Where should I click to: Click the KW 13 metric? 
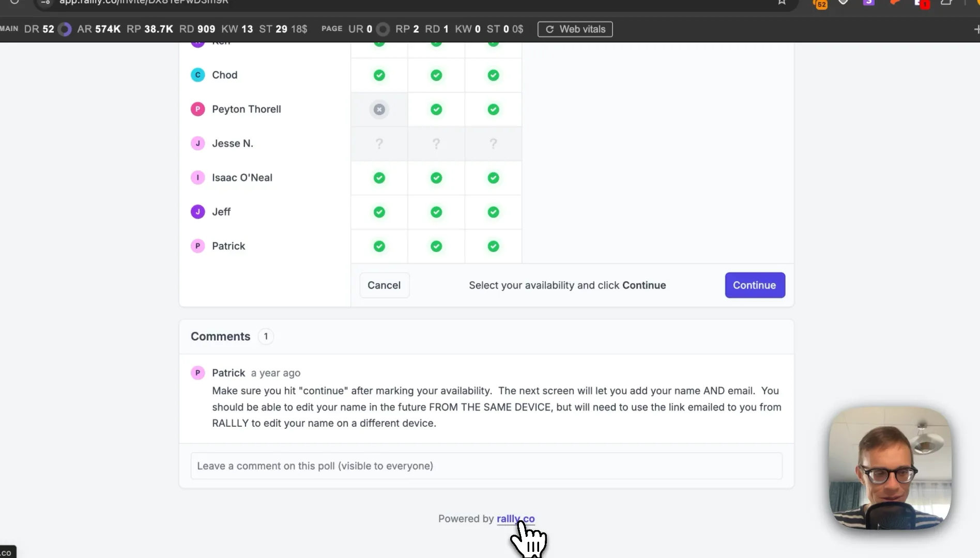237,29
